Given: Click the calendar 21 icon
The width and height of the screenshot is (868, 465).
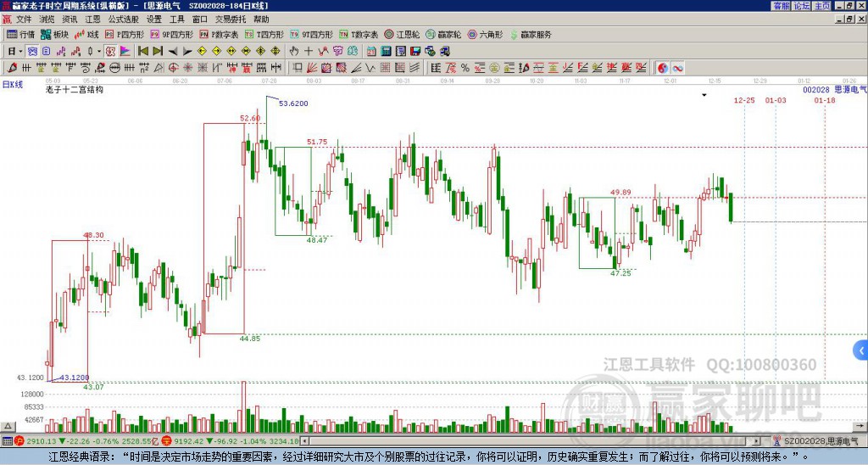Looking at the screenshot, I should (x=371, y=52).
